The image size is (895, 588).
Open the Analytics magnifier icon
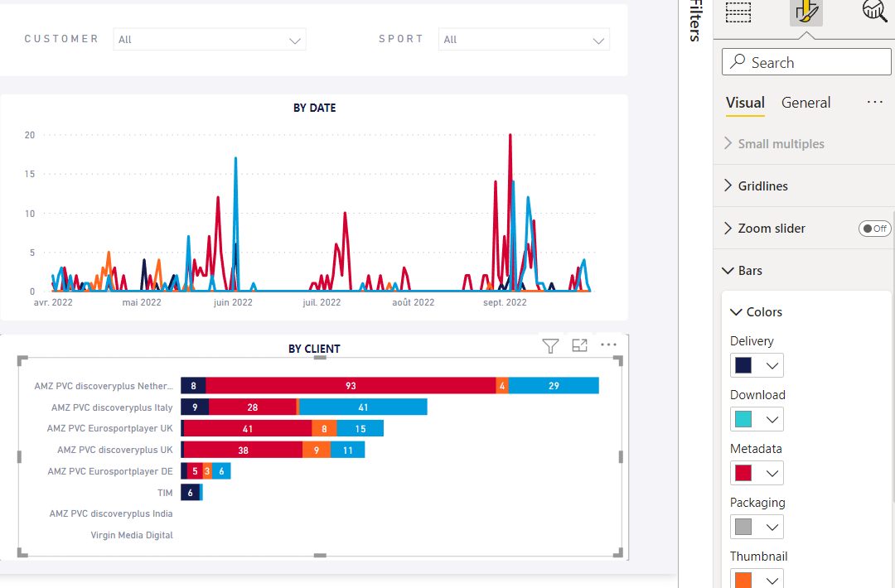[875, 10]
